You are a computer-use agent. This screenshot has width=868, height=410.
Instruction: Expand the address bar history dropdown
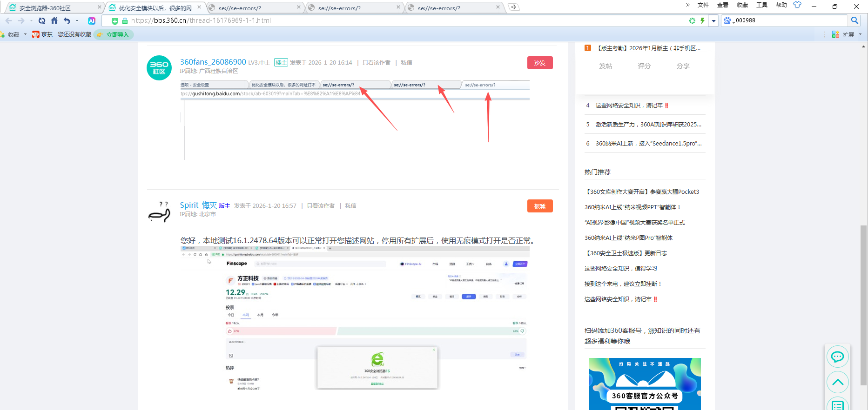[x=713, y=21]
